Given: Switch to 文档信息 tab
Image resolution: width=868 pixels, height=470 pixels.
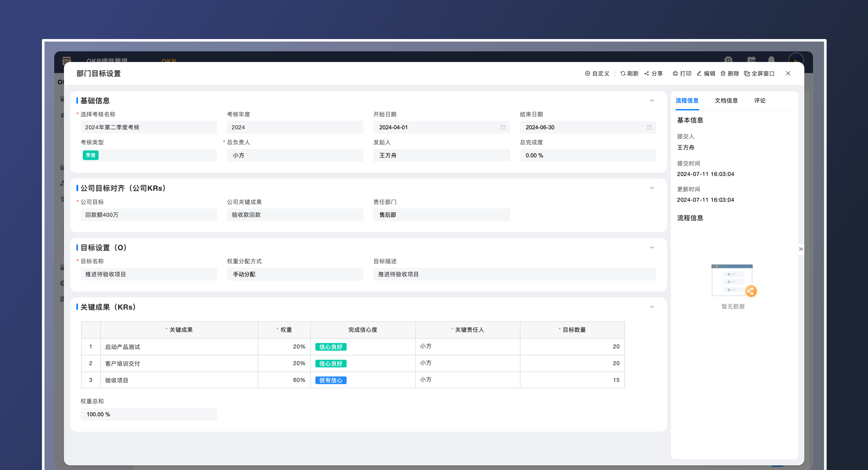Looking at the screenshot, I should point(726,101).
